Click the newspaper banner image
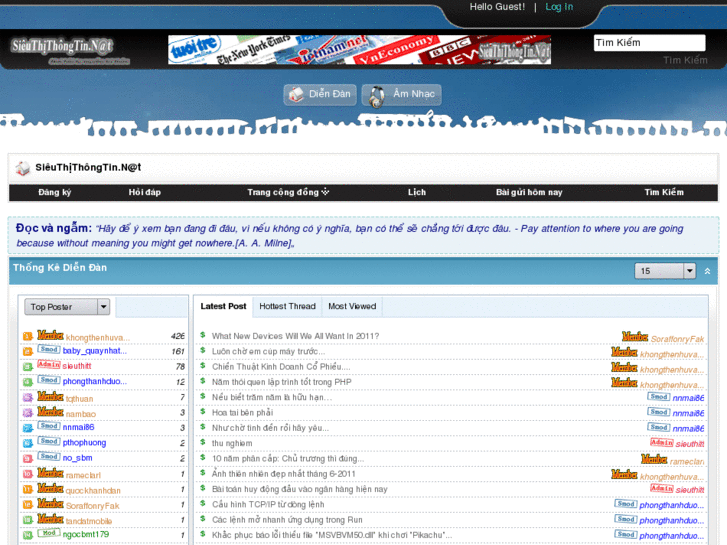 (359, 50)
